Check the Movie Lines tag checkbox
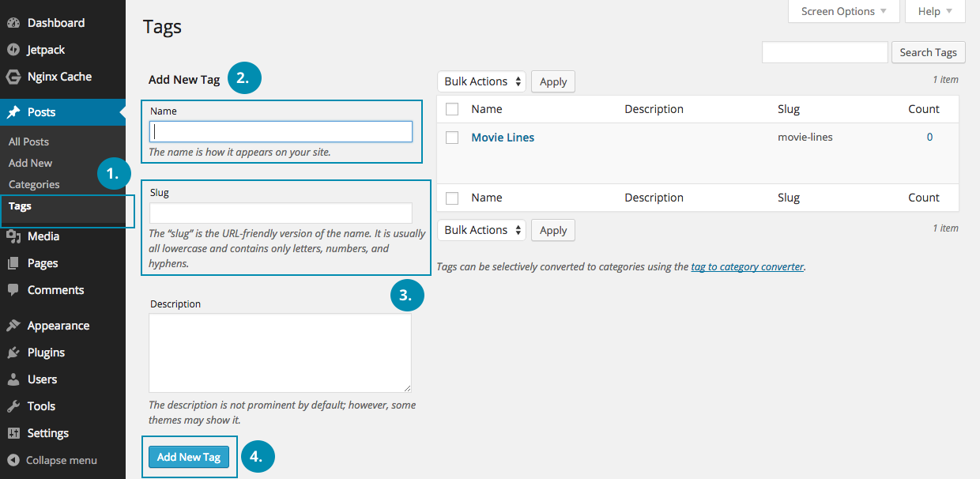This screenshot has height=479, width=980. coord(452,138)
